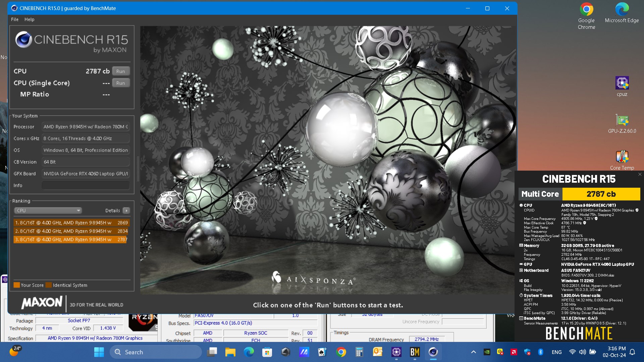Image resolution: width=644 pixels, height=362 pixels.
Task: Open the cpuz desktop shortcut
Action: [622, 86]
